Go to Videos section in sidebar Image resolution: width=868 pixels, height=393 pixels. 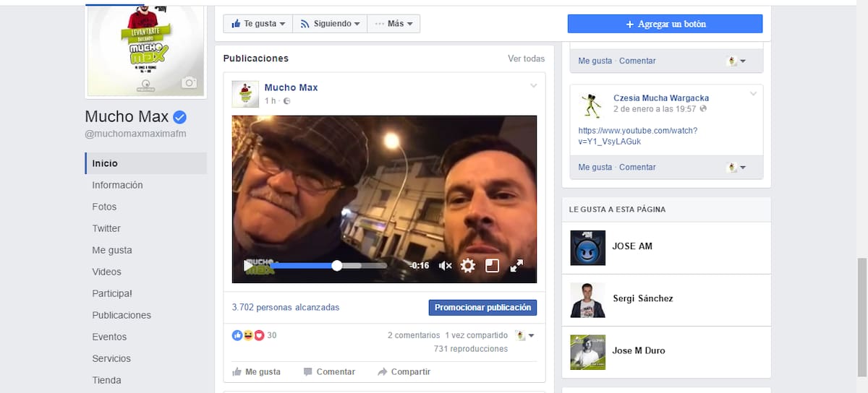[106, 272]
